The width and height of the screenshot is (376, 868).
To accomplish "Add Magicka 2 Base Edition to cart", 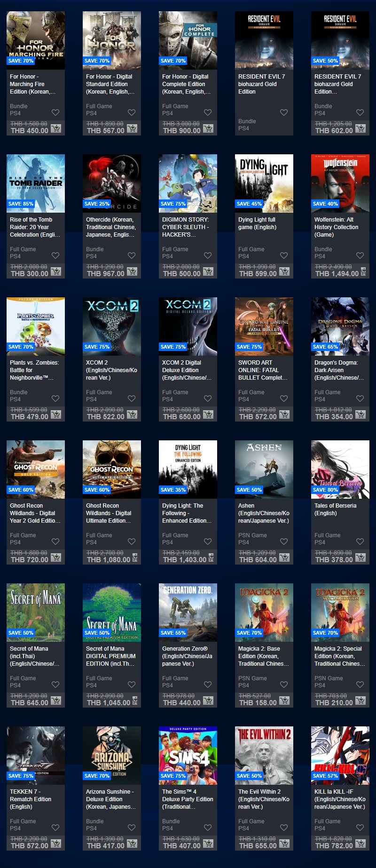I will click(284, 701).
